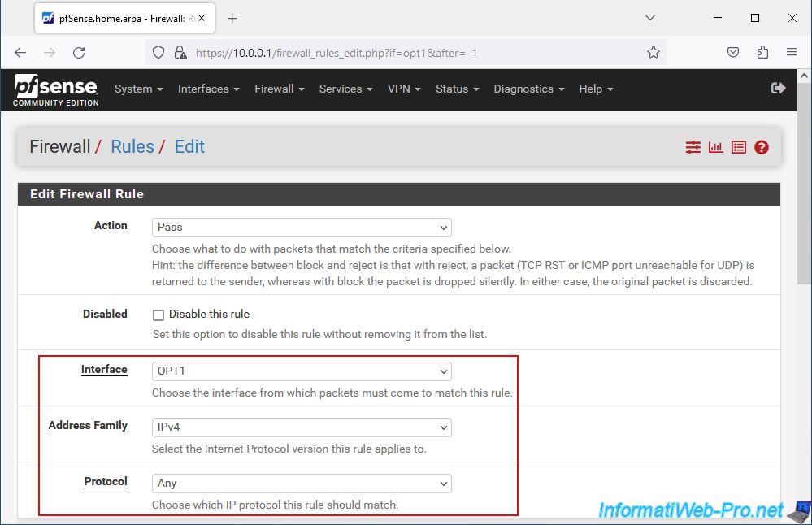Screen dimensions: 812x525
Task: Open related status bar-chart icon
Action: point(715,148)
